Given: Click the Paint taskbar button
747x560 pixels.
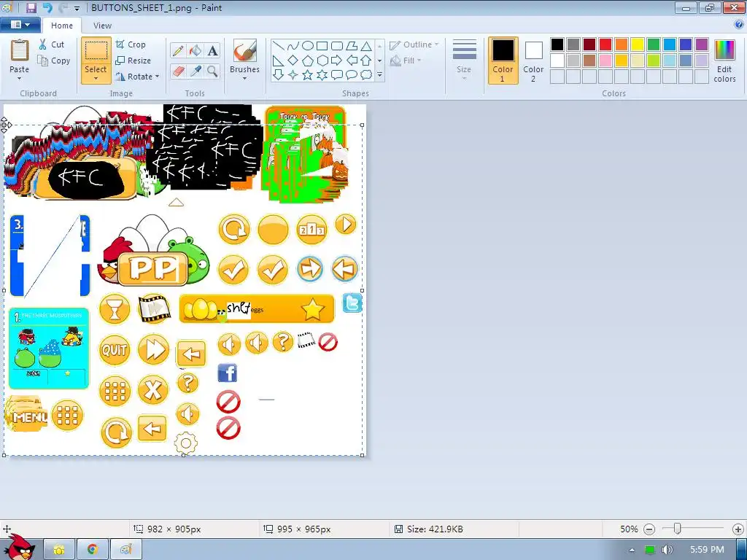Looking at the screenshot, I should point(126,549).
